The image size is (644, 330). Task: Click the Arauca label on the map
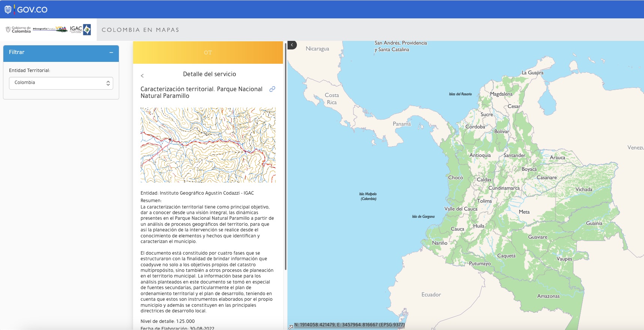(x=557, y=157)
